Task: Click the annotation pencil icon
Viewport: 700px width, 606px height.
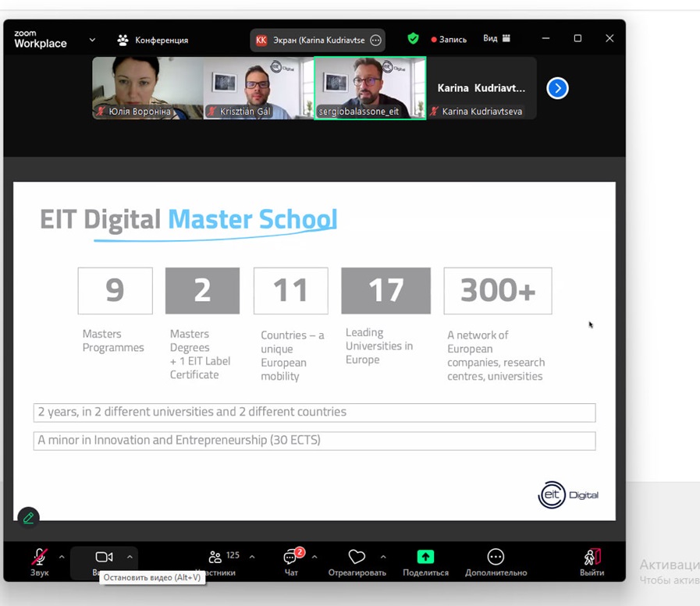Action: pyautogui.click(x=29, y=518)
